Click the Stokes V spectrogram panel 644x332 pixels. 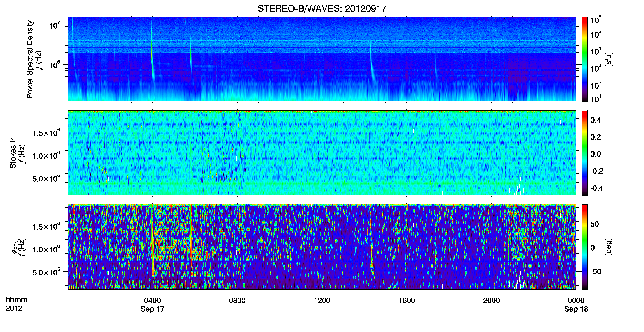322,153
